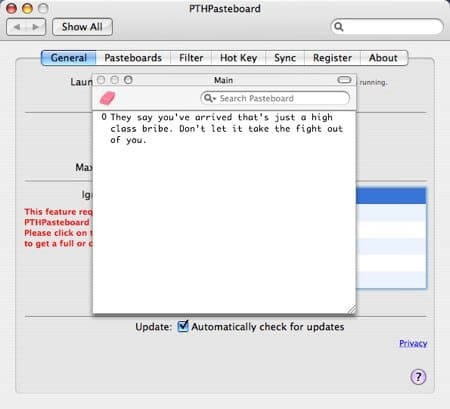Toggle Automatically check for updates checkbox
Viewport: 450px width, 409px height.
point(183,326)
